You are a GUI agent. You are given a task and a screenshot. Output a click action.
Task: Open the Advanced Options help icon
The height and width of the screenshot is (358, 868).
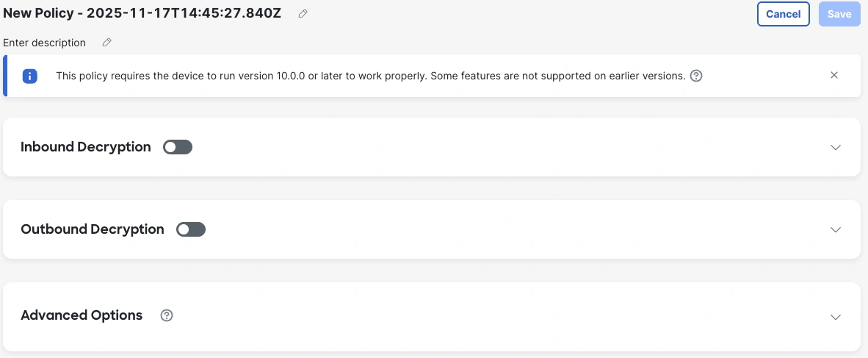pos(167,315)
